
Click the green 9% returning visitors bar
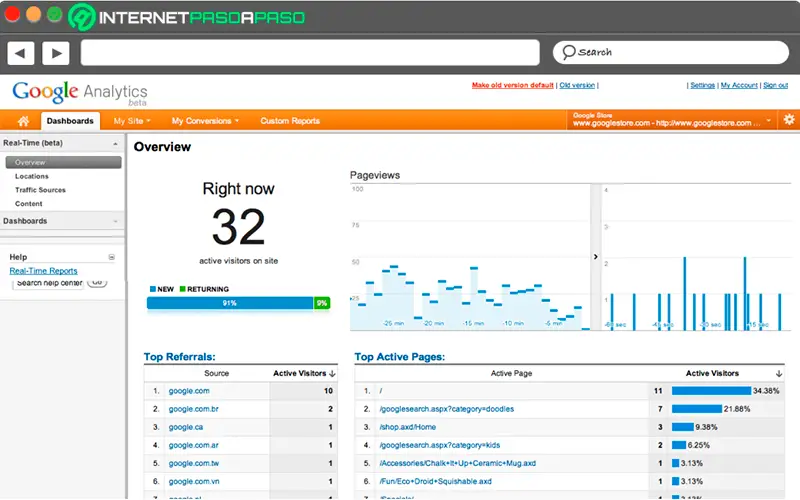[322, 303]
